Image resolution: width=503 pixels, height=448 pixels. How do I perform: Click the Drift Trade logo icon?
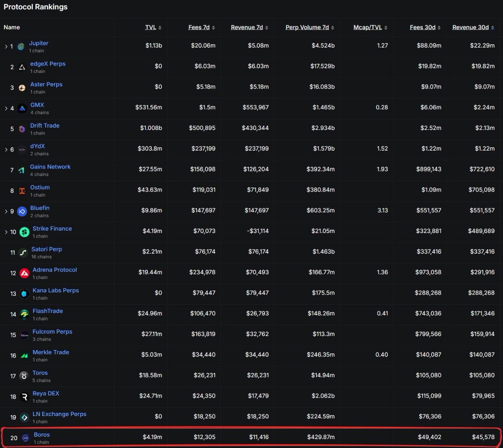click(x=22, y=129)
